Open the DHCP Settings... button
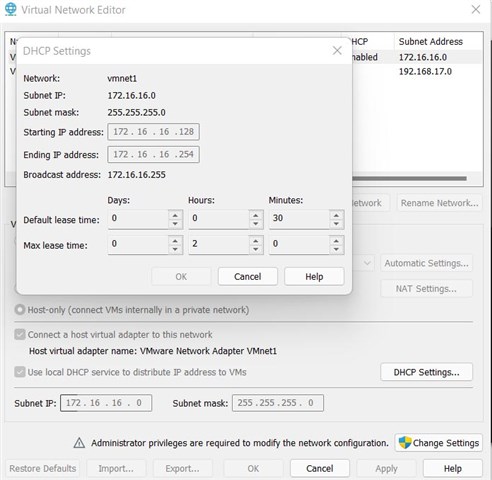 (x=426, y=372)
